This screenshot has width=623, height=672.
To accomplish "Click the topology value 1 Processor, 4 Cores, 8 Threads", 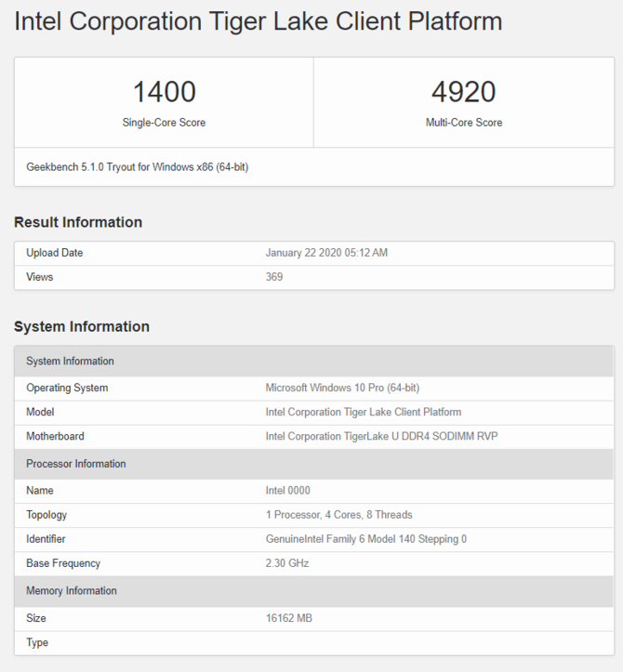I will coord(338,515).
